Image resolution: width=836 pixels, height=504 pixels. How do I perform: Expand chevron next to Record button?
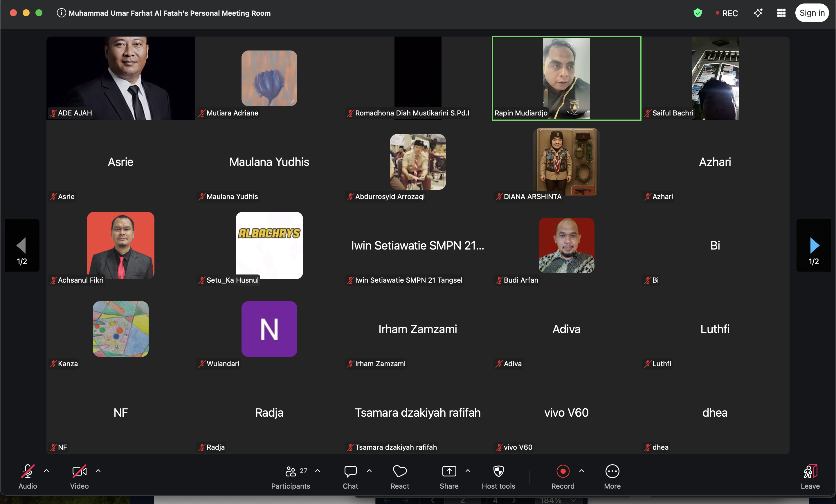click(581, 471)
